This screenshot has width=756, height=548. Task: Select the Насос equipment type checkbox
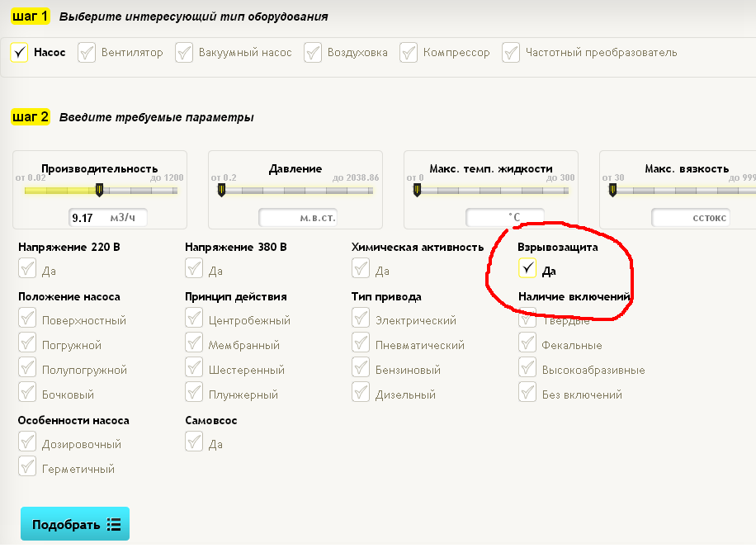click(x=20, y=53)
